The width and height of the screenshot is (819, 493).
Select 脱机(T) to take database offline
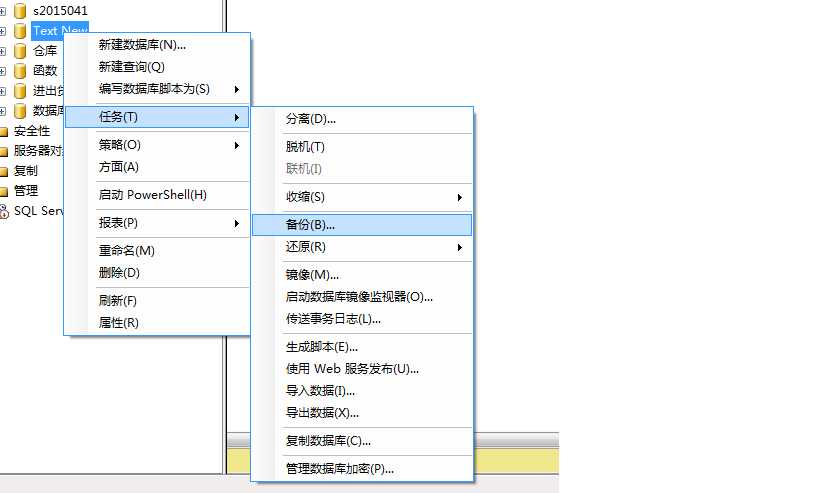pos(362,147)
